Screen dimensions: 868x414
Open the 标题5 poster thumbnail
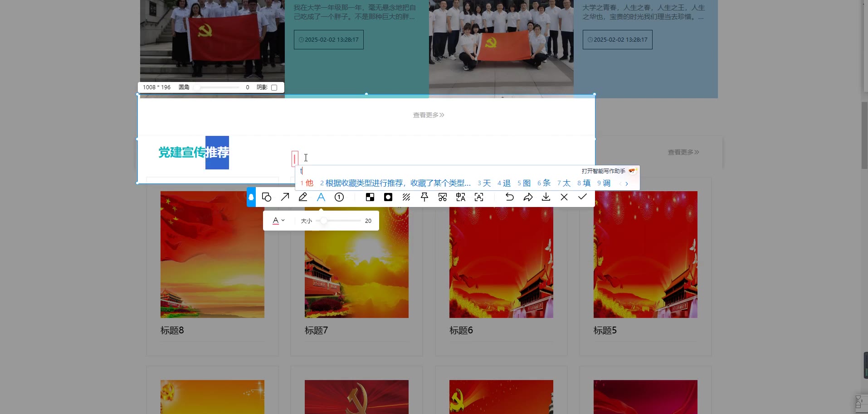coord(645,255)
